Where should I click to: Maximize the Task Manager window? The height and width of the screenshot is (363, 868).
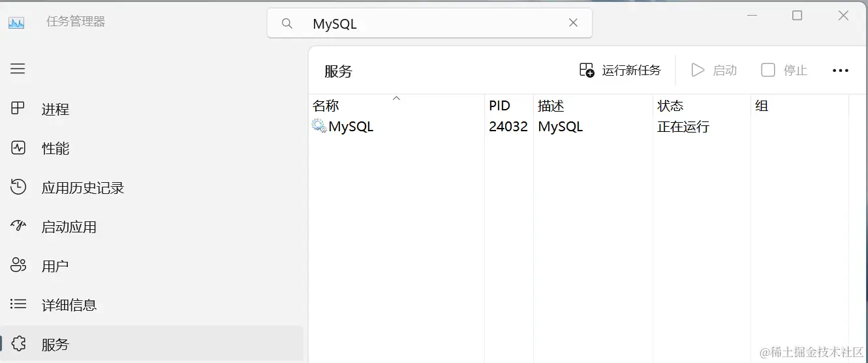[797, 16]
